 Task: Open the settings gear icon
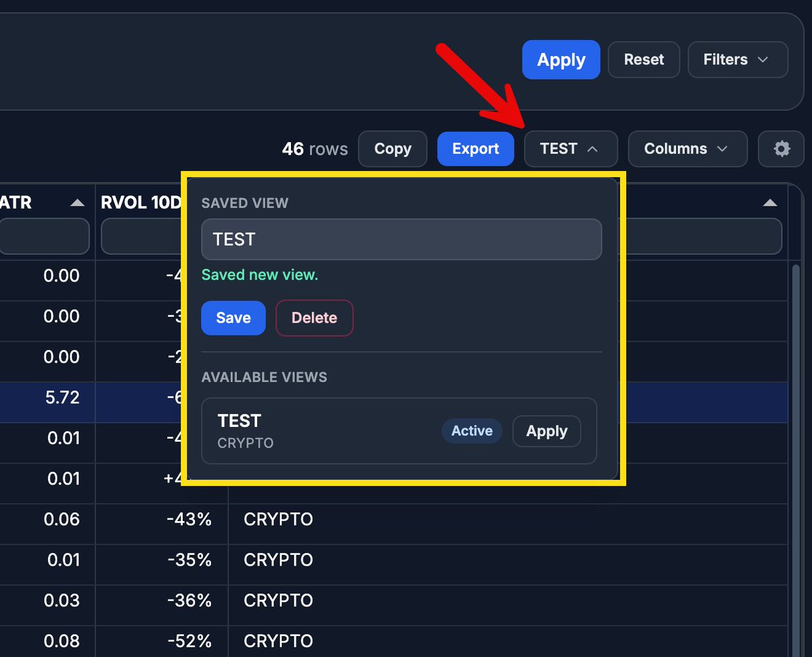pos(782,149)
